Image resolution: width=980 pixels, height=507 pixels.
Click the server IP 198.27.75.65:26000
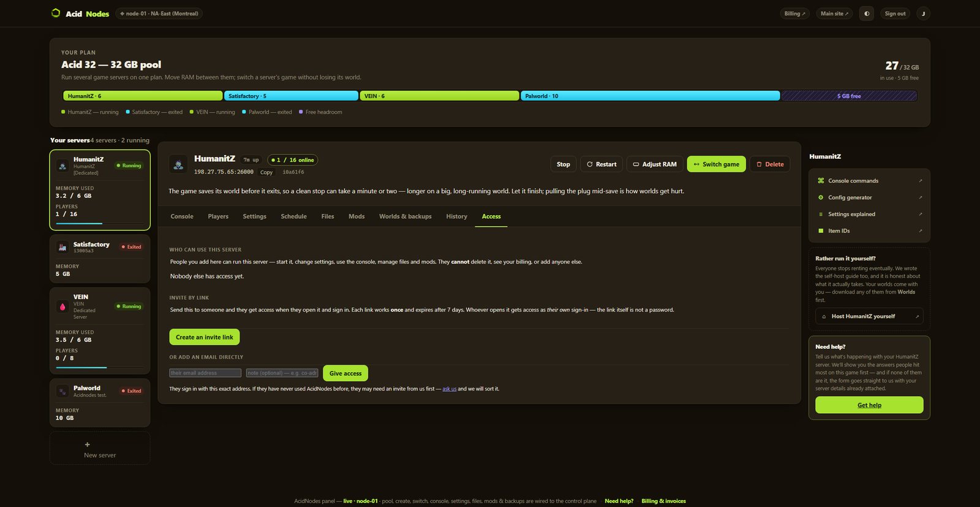pos(224,172)
